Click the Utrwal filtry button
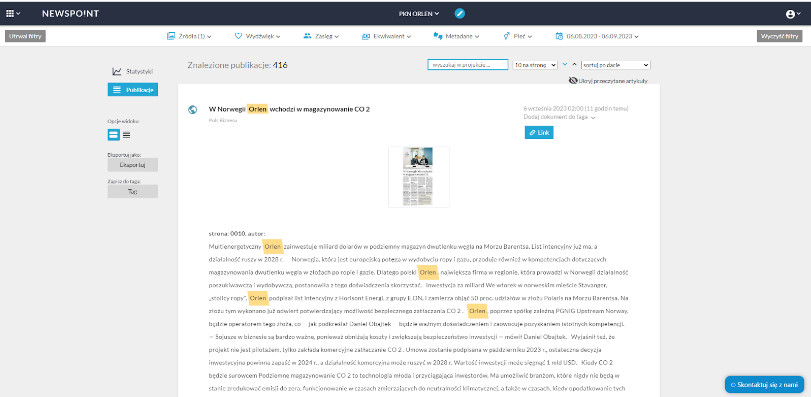 [25, 36]
